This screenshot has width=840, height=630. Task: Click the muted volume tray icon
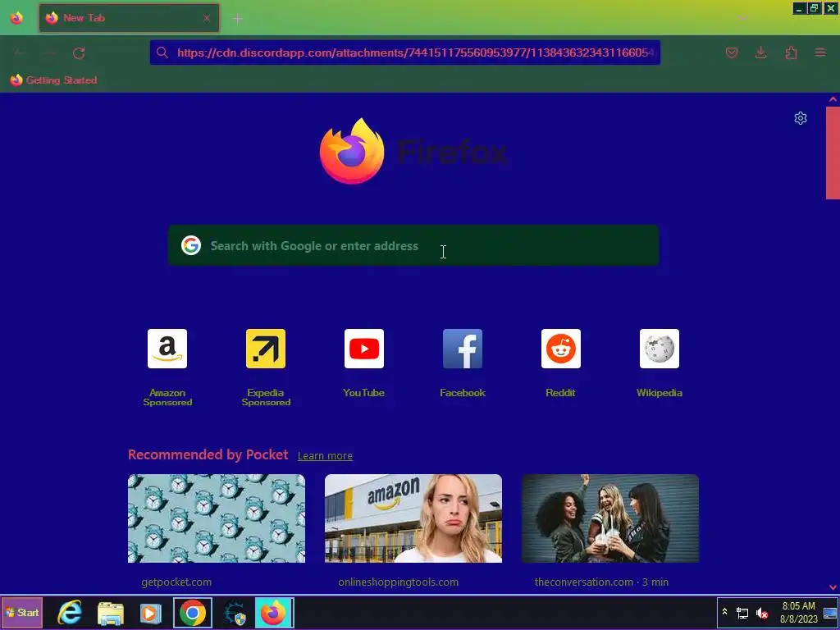[761, 613]
